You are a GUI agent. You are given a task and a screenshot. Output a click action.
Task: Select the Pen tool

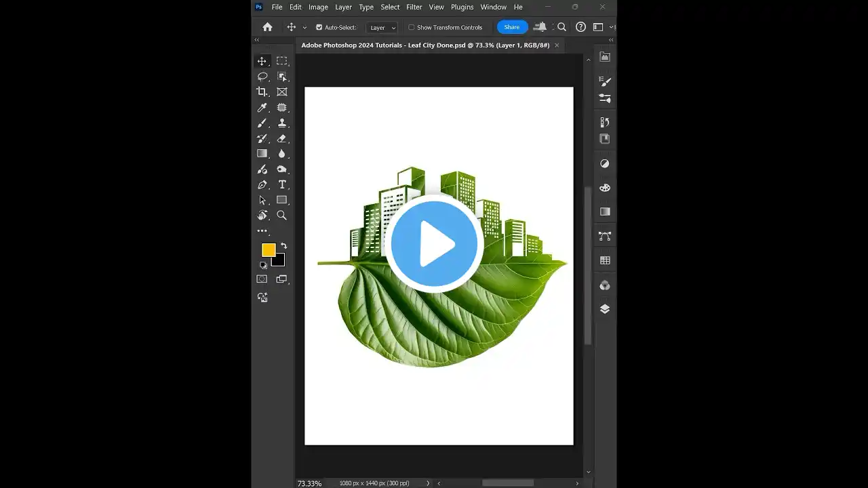[262, 185]
